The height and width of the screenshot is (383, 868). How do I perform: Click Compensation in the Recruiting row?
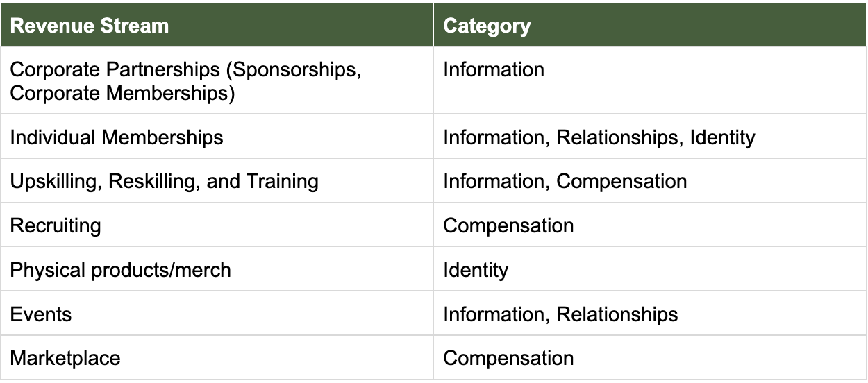[x=508, y=225]
